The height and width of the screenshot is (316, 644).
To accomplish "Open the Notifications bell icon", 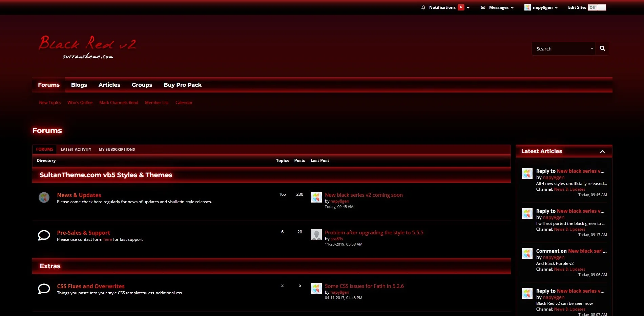I will click(x=422, y=7).
